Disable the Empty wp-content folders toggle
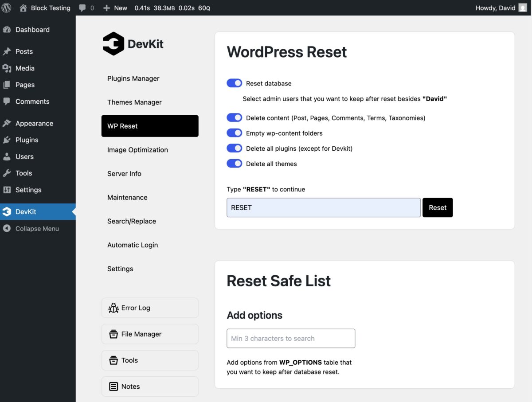The image size is (532, 402). [x=234, y=133]
